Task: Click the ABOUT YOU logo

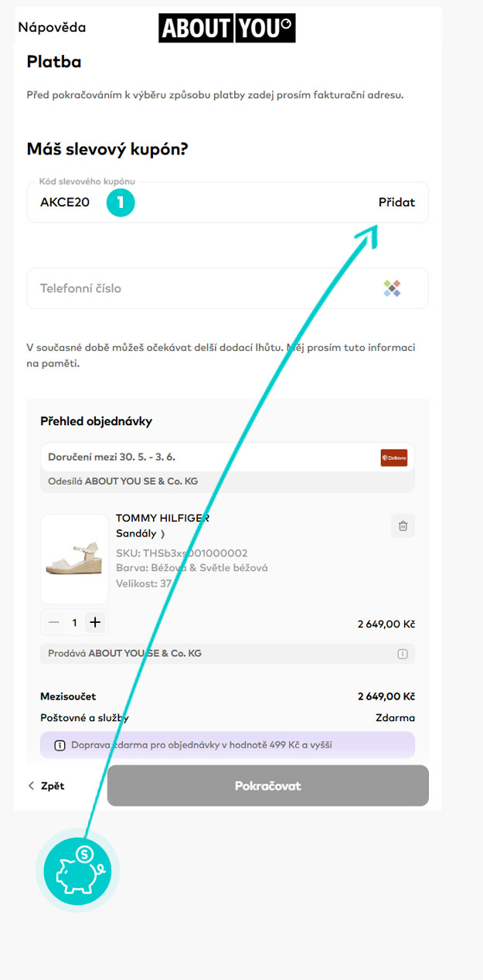Action: 227,28
